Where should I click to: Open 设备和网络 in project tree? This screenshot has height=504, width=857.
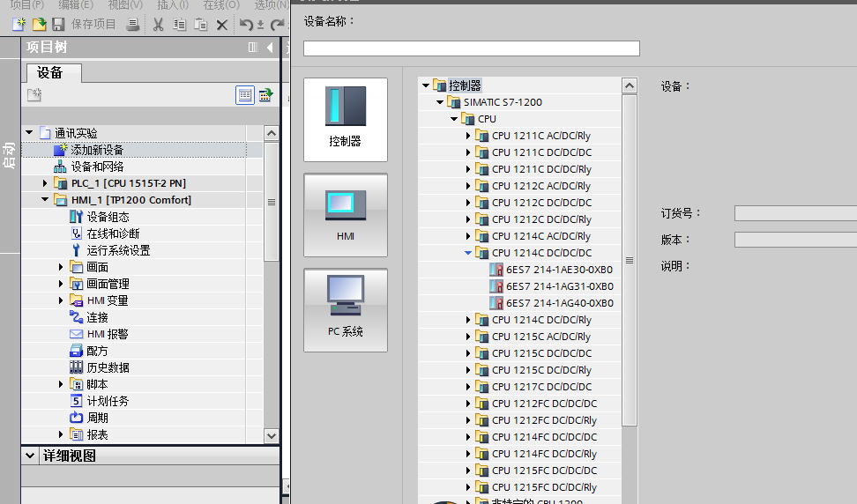point(97,167)
